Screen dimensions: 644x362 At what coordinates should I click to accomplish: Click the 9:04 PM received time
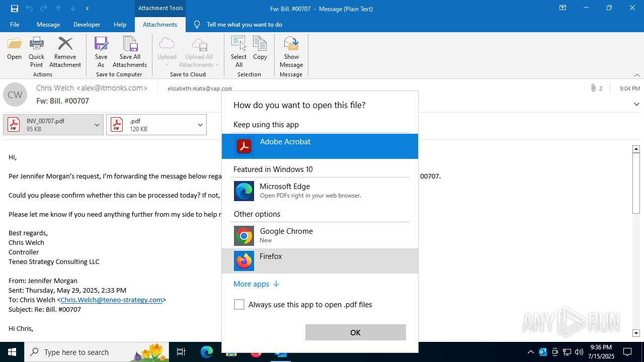(629, 88)
